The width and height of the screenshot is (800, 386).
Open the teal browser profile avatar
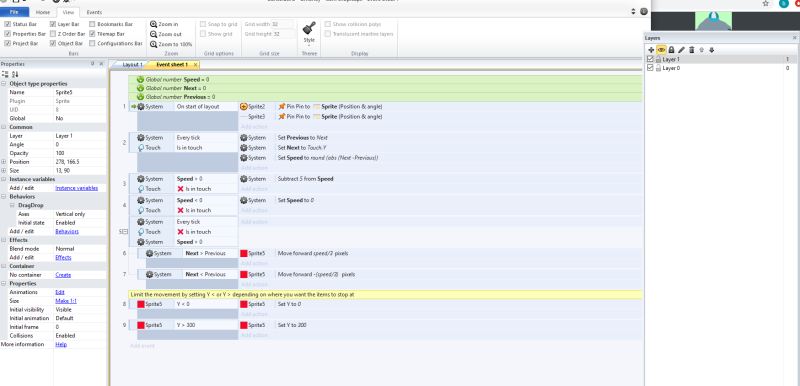pyautogui.click(x=784, y=3)
